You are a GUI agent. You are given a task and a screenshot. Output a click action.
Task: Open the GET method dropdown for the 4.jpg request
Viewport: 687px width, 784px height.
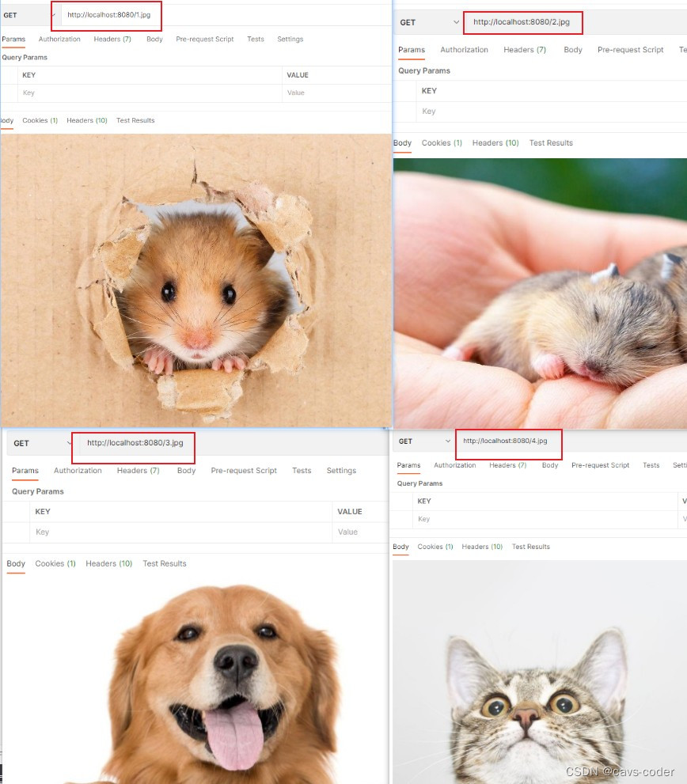tap(424, 441)
